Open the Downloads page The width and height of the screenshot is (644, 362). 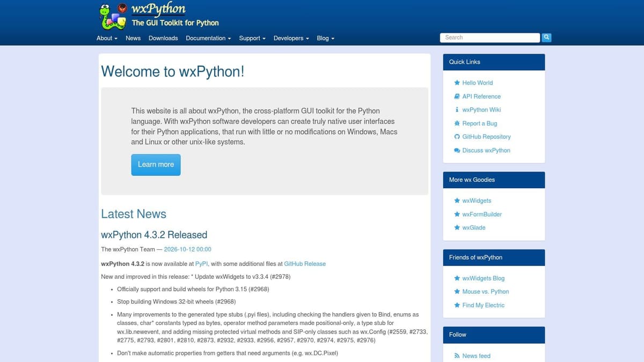point(163,38)
